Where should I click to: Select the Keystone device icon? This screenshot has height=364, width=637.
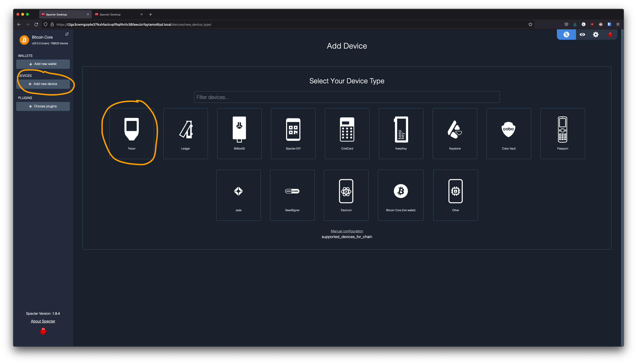click(455, 133)
